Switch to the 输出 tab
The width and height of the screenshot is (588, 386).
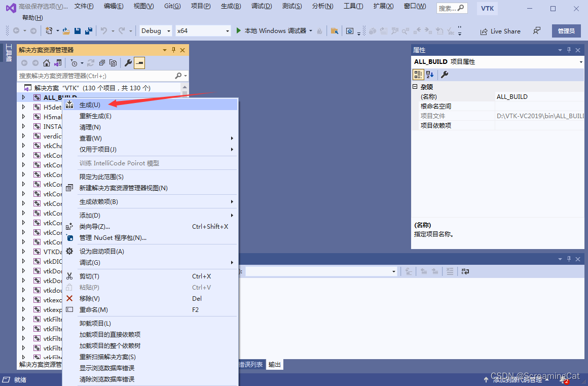click(x=274, y=364)
